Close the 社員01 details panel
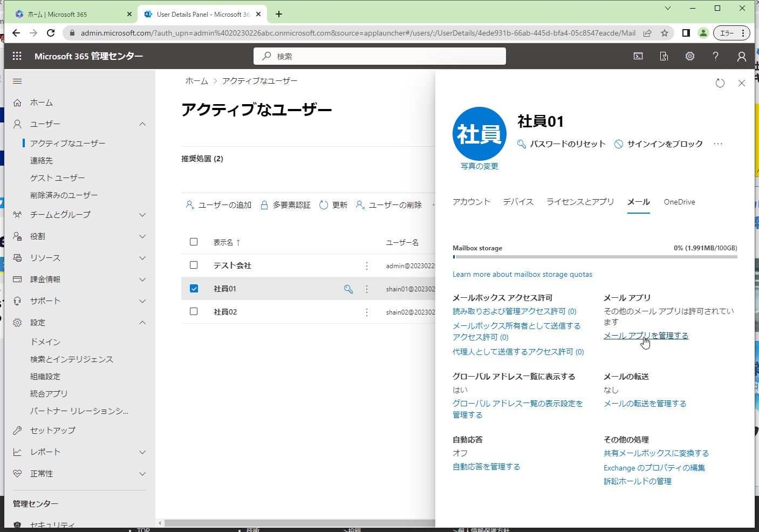The width and height of the screenshot is (759, 532). pos(742,83)
